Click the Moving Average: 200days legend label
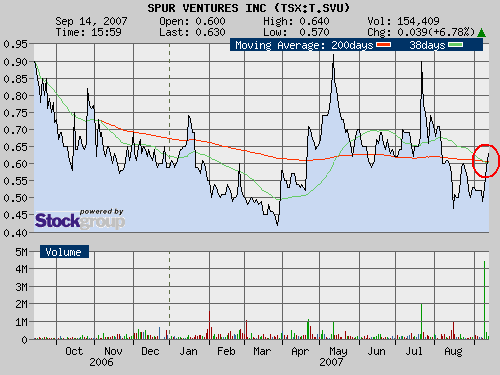This screenshot has width=500, height=375. click(x=304, y=45)
